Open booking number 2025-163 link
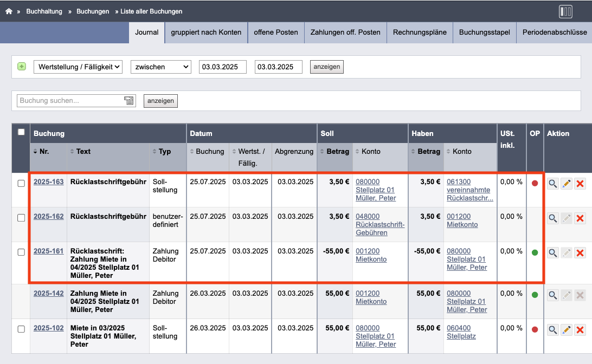The image size is (592, 364). (49, 182)
